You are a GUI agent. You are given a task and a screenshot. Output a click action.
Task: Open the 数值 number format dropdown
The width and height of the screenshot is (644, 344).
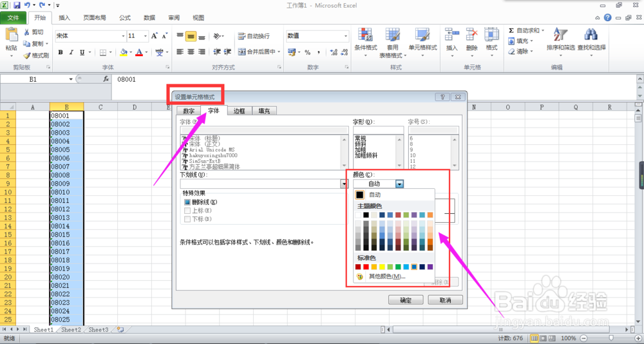pyautogui.click(x=345, y=36)
